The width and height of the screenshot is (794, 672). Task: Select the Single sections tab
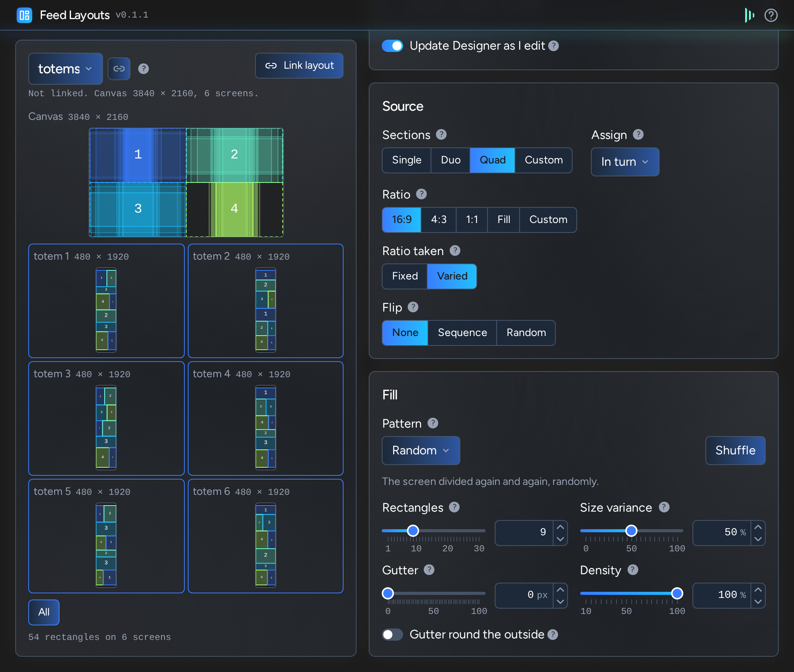tap(407, 160)
